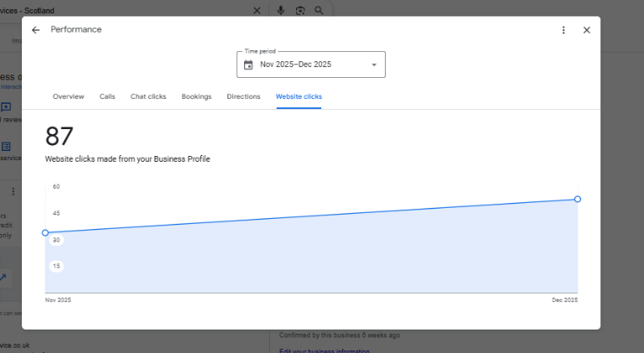Switch to the Calls tab
The image size is (644, 353).
pyautogui.click(x=107, y=96)
